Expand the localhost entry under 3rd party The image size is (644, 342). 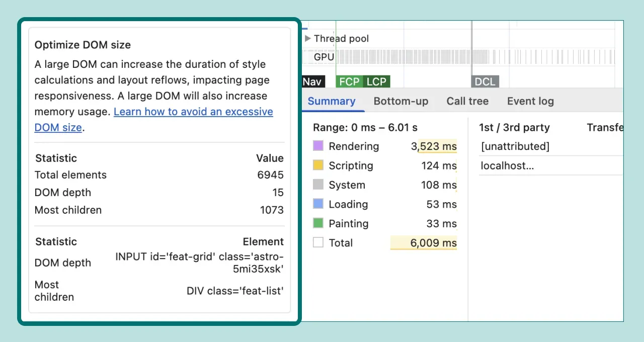point(507,165)
